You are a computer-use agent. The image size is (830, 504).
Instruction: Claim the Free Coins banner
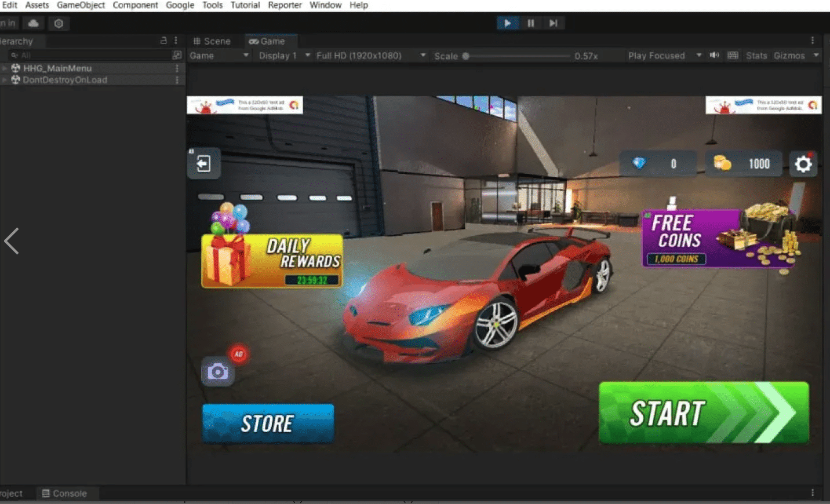tap(719, 239)
